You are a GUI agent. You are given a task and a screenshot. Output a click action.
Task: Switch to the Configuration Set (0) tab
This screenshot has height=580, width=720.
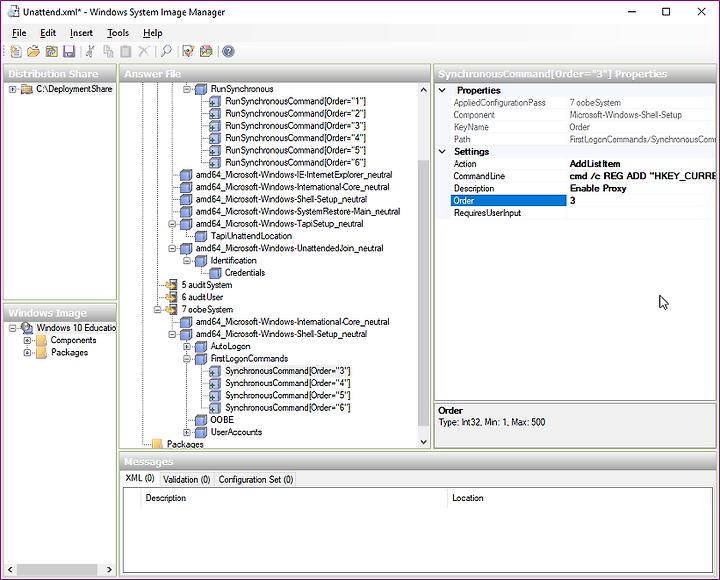click(x=256, y=479)
